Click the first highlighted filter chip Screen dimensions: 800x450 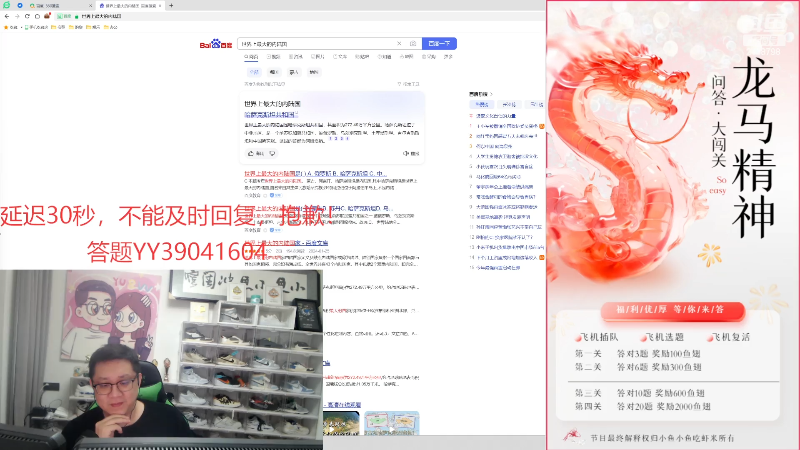(x=254, y=72)
